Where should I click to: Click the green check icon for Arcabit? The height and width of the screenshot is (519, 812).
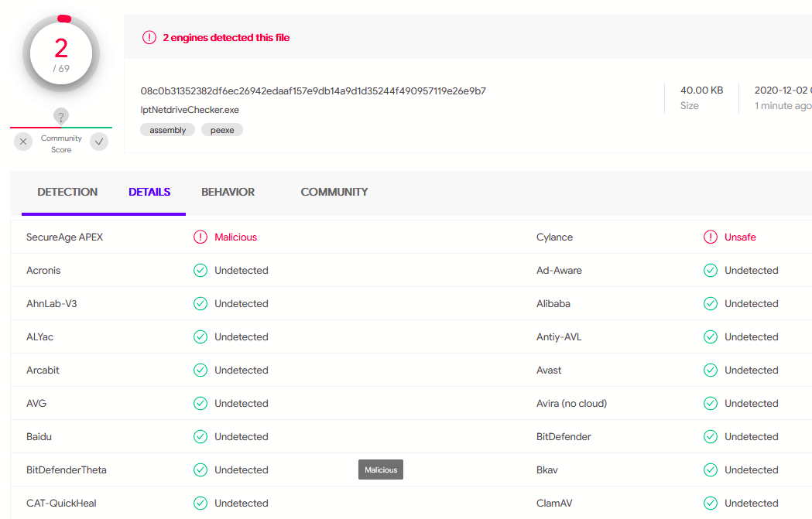click(200, 370)
